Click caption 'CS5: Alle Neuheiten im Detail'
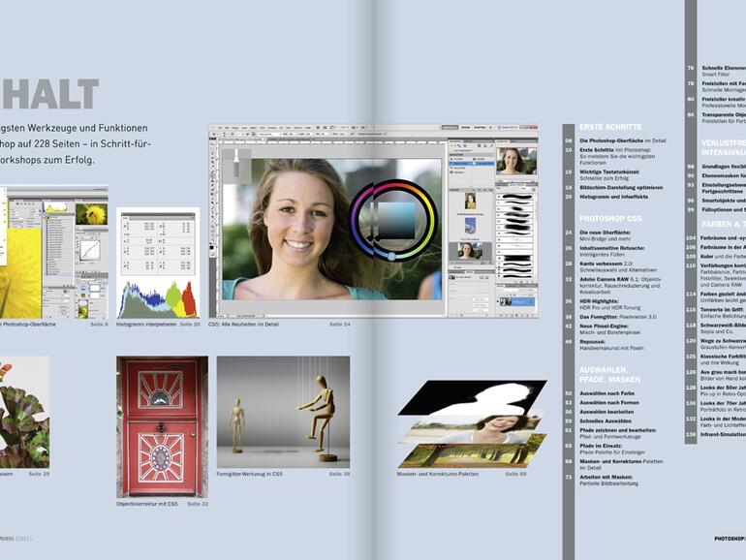The width and height of the screenshot is (746, 560). click(243, 324)
